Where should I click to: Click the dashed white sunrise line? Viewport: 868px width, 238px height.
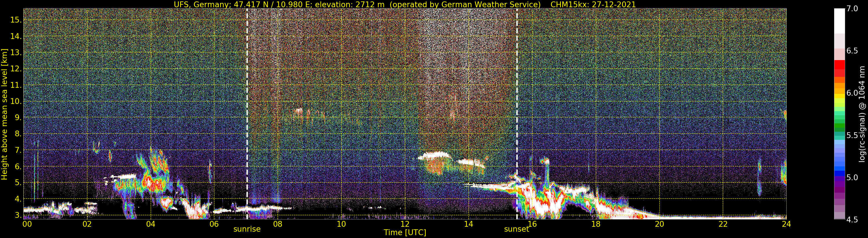click(247, 114)
